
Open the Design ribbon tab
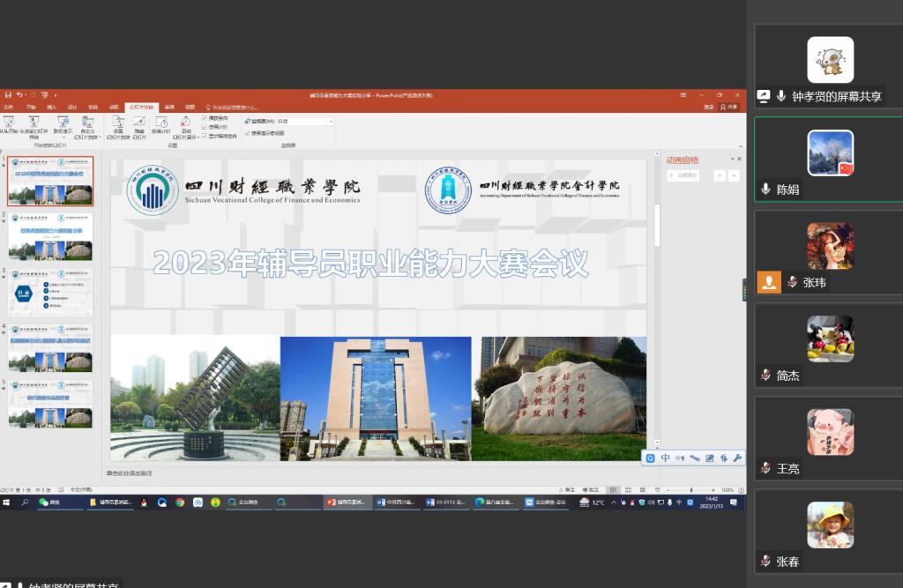pos(72,107)
